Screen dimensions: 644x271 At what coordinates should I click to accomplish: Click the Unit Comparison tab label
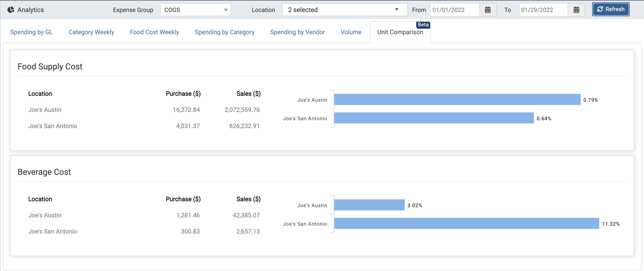(400, 32)
